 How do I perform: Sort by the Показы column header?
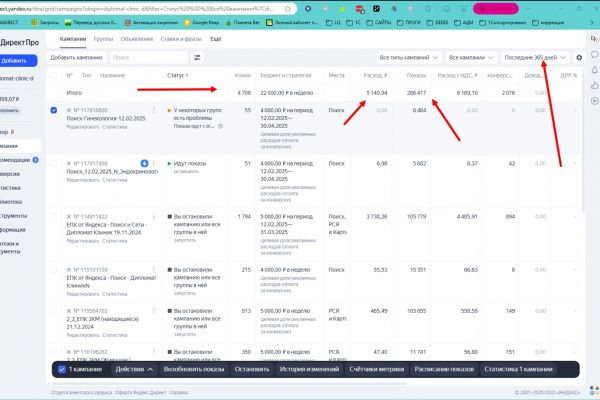click(416, 75)
